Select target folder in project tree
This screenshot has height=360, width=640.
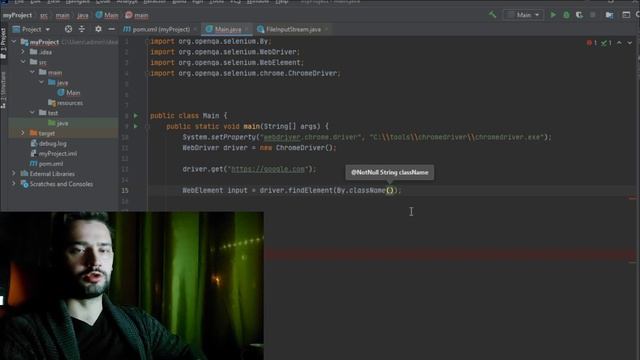click(42, 133)
